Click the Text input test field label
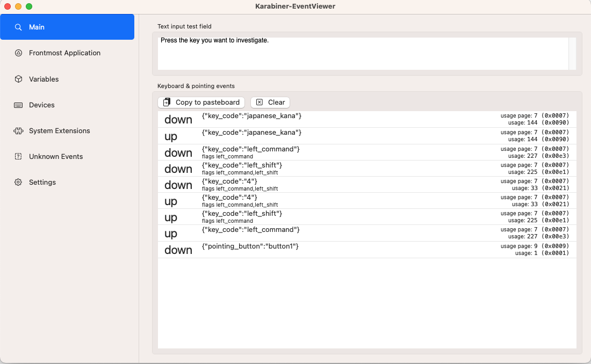This screenshot has width=591, height=364. [x=184, y=26]
